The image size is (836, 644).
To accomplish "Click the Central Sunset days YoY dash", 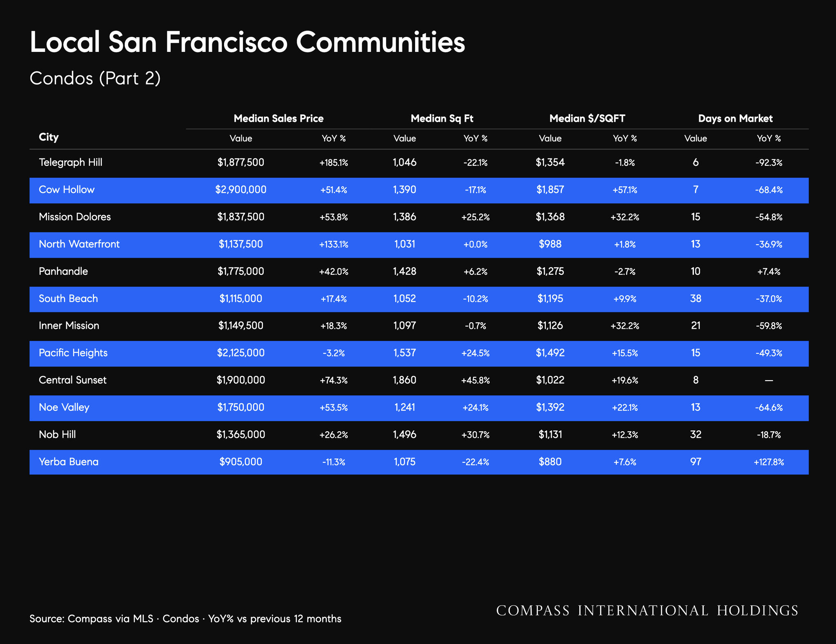I will (769, 380).
